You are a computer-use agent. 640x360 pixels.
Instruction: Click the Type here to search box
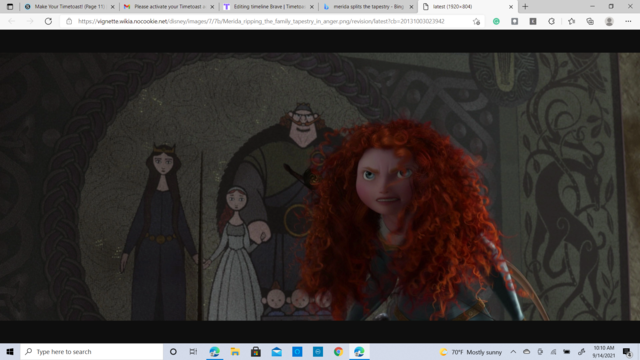(92, 351)
